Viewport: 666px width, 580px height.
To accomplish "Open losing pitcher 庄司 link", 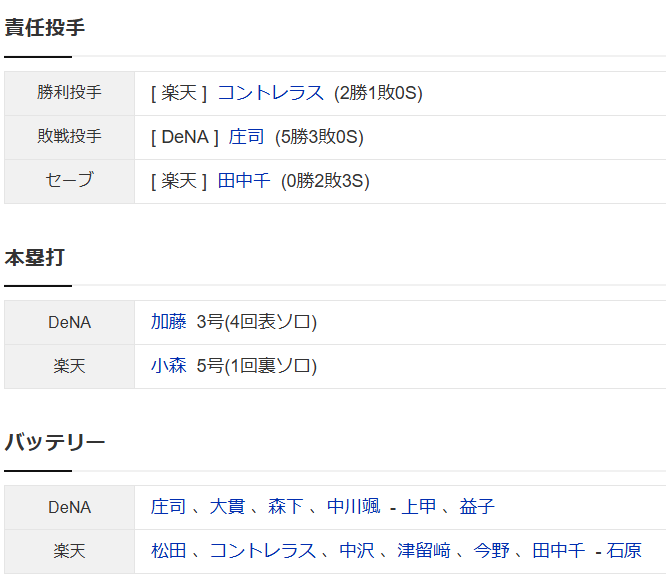I will tap(246, 137).
